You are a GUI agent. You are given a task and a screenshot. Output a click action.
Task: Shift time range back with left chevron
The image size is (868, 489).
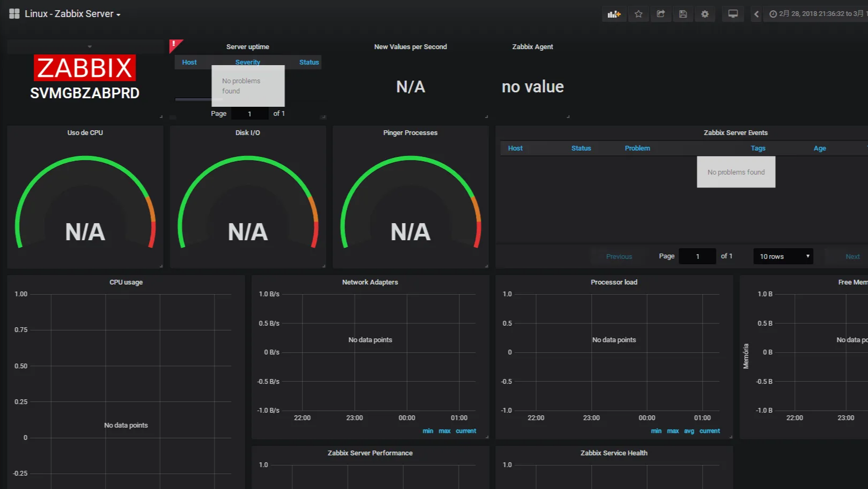coord(756,14)
